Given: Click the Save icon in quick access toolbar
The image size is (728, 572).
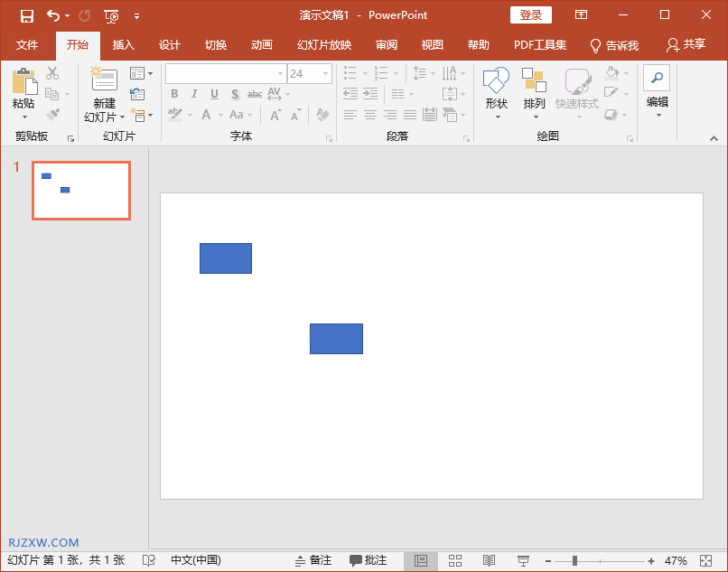Looking at the screenshot, I should (x=27, y=15).
